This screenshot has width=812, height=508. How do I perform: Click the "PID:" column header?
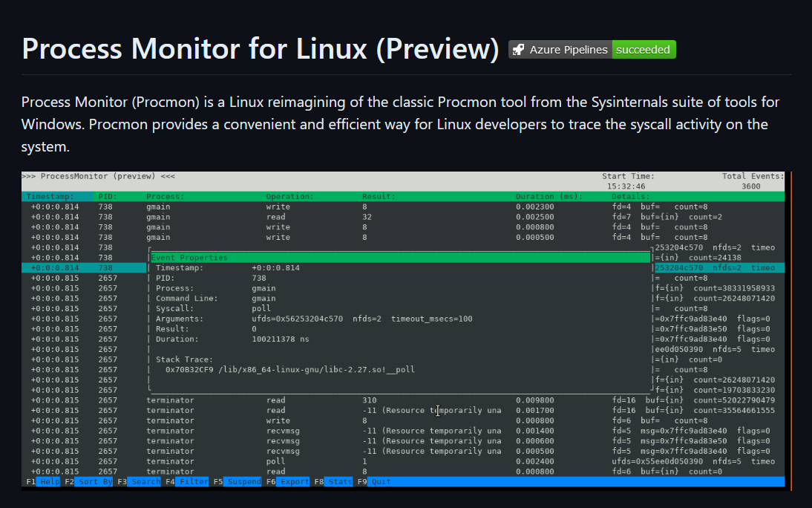(108, 197)
